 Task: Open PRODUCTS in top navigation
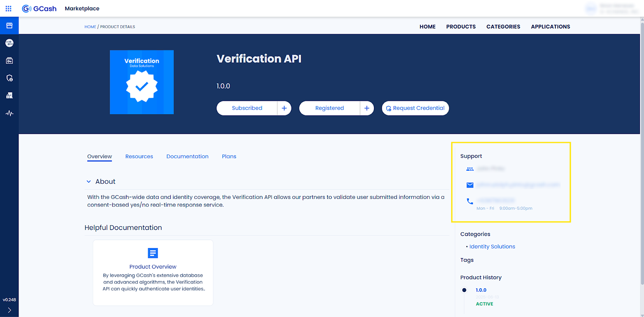pos(461,27)
